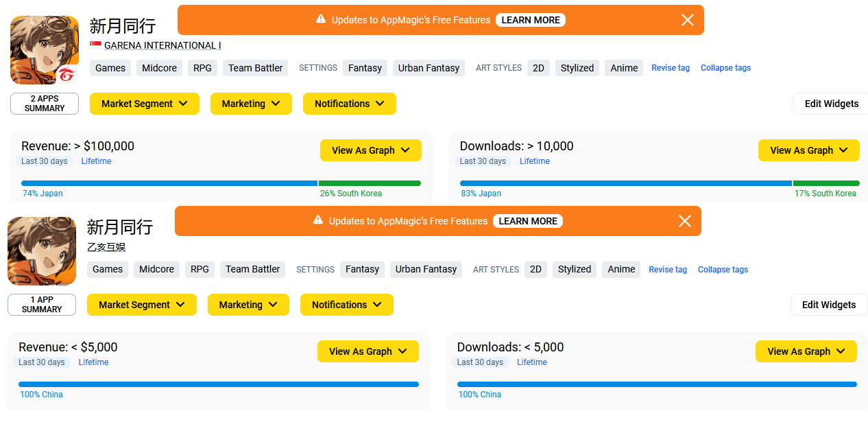Click Edit Widgets for Garena app

click(831, 104)
